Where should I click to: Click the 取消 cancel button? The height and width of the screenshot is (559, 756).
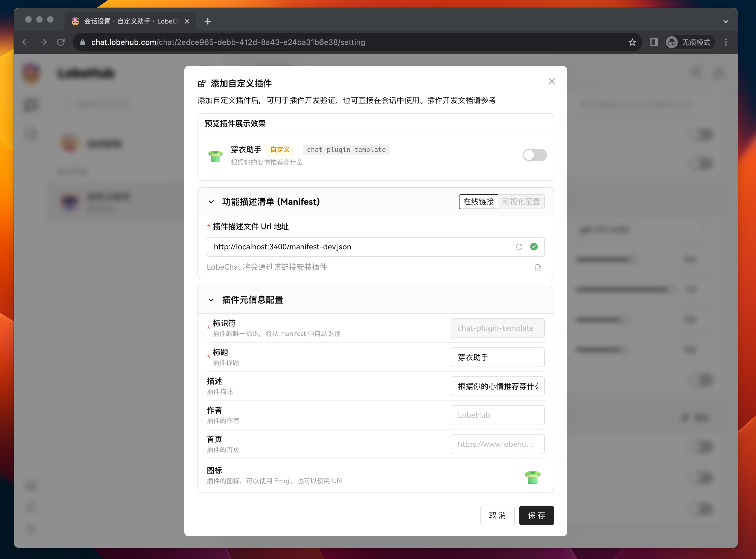[497, 515]
